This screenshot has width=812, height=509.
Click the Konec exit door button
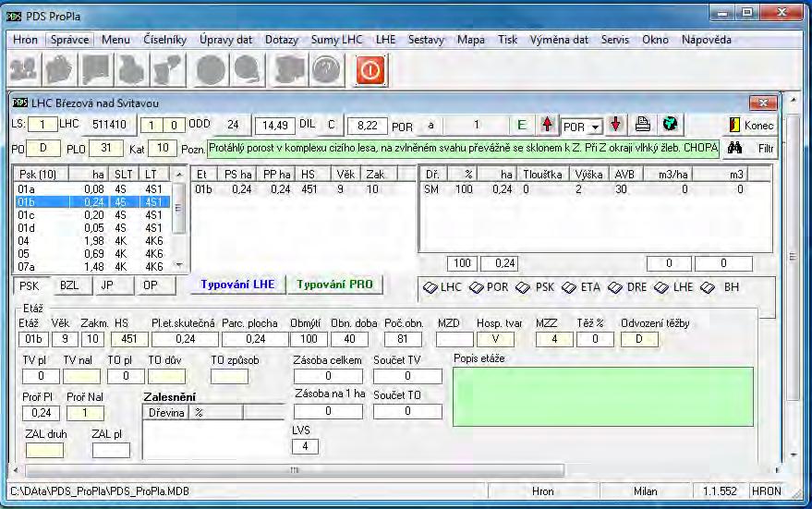point(750,125)
